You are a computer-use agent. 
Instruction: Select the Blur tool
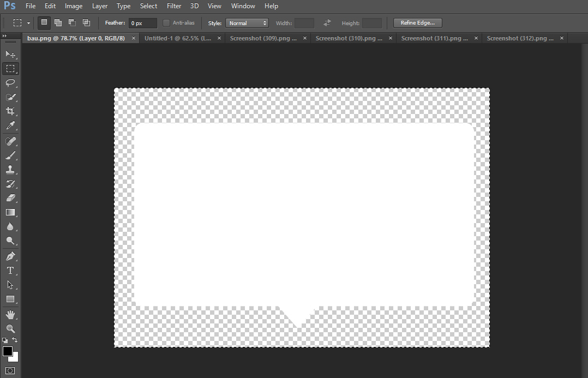click(x=10, y=226)
